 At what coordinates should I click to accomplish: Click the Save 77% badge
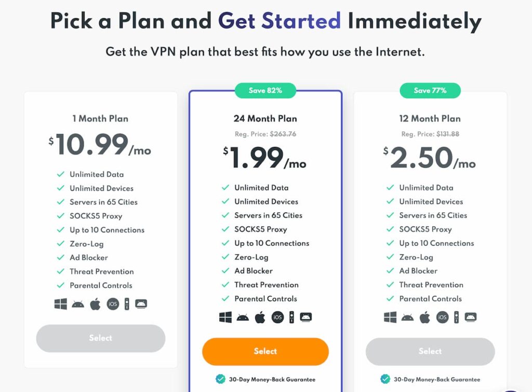pyautogui.click(x=430, y=90)
